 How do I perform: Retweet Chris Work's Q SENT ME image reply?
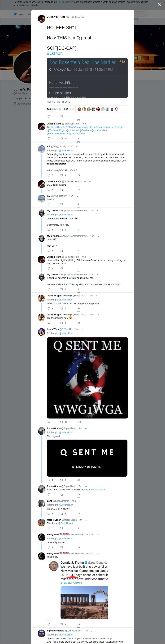point(62,422)
